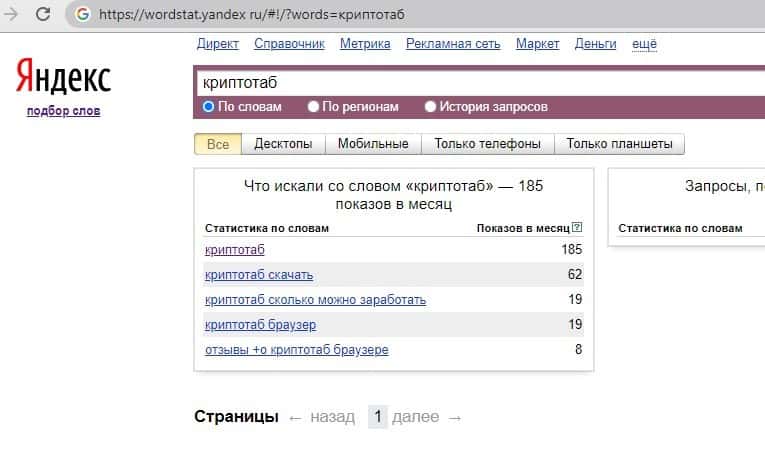The height and width of the screenshot is (471, 765).
Task: Select the По словам radio button
Action: click(208, 106)
